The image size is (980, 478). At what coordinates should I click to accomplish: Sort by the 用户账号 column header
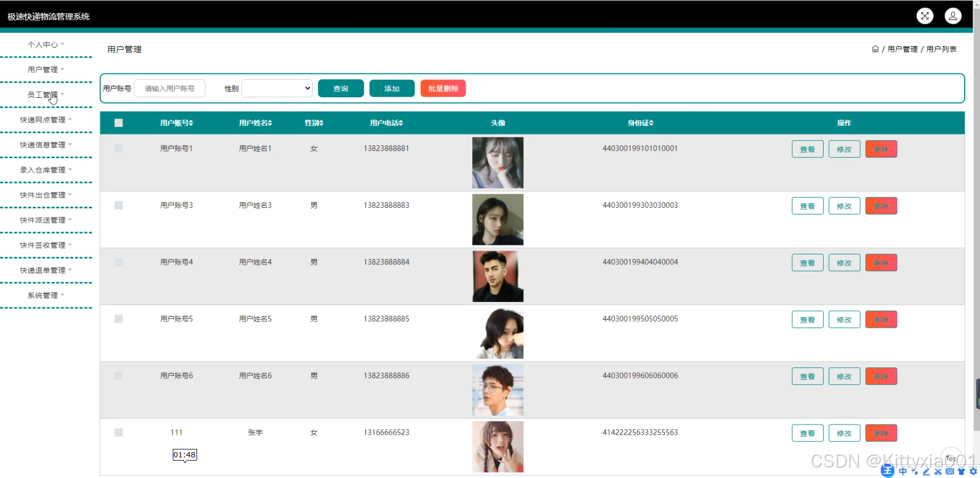[x=176, y=123]
